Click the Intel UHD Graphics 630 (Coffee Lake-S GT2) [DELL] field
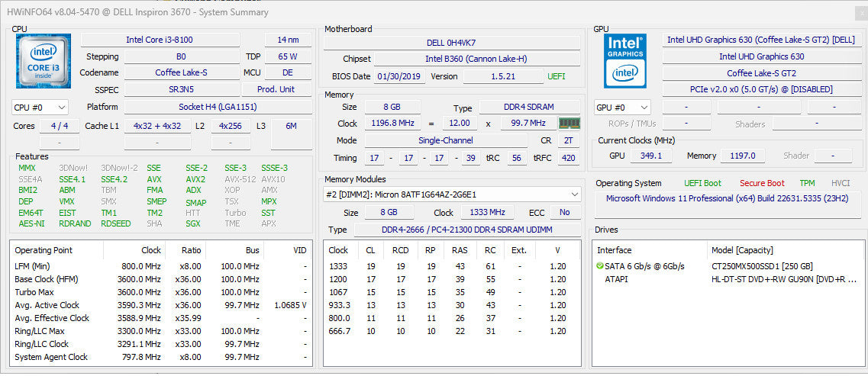The image size is (868, 376). click(x=761, y=40)
